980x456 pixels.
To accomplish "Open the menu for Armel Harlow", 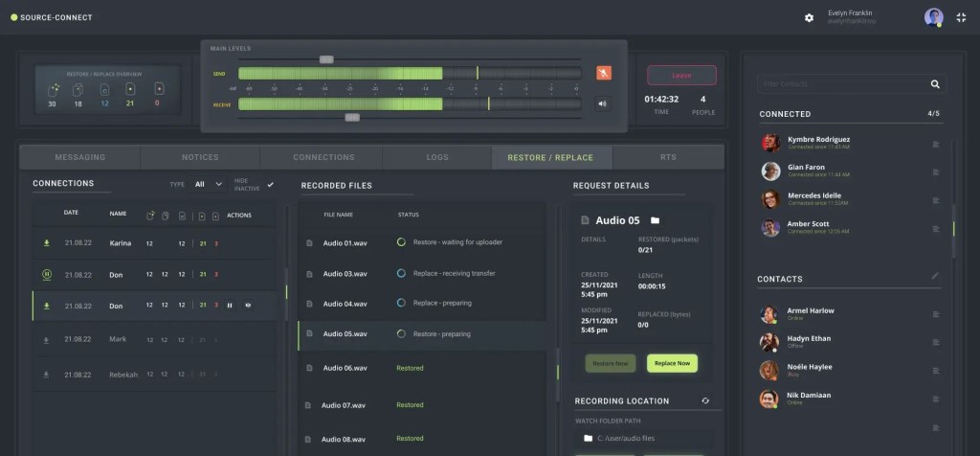I will (x=936, y=314).
